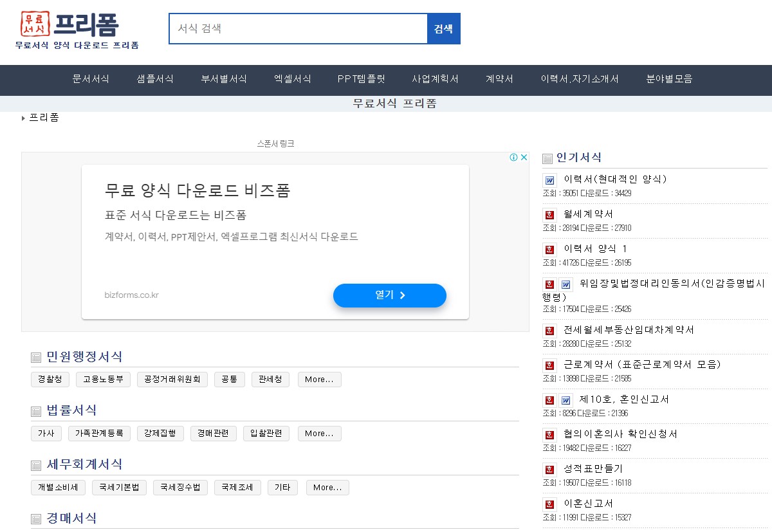Open the 사업계획서 menu
The height and width of the screenshot is (532, 772).
point(436,80)
